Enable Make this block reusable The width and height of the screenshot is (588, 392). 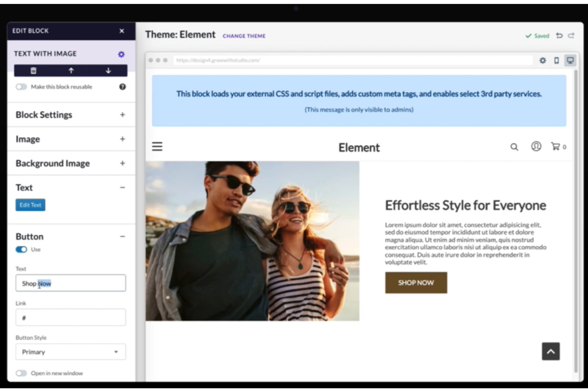coord(21,87)
